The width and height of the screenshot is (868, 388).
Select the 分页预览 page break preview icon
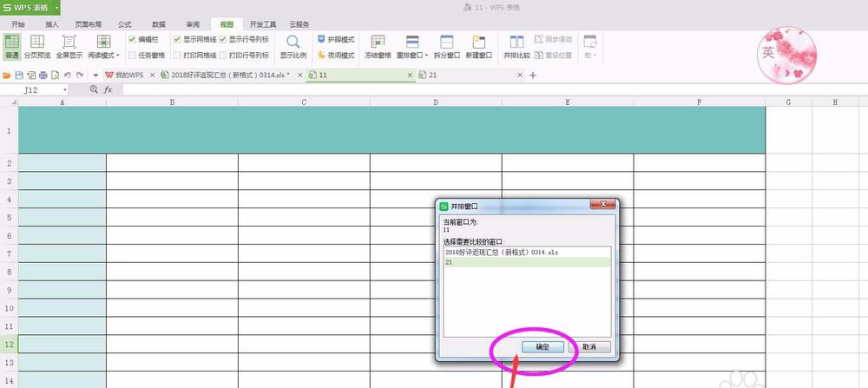tap(37, 47)
